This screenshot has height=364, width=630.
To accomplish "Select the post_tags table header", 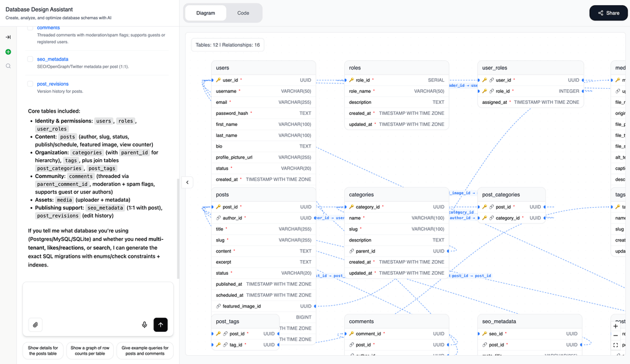I will tap(246, 321).
